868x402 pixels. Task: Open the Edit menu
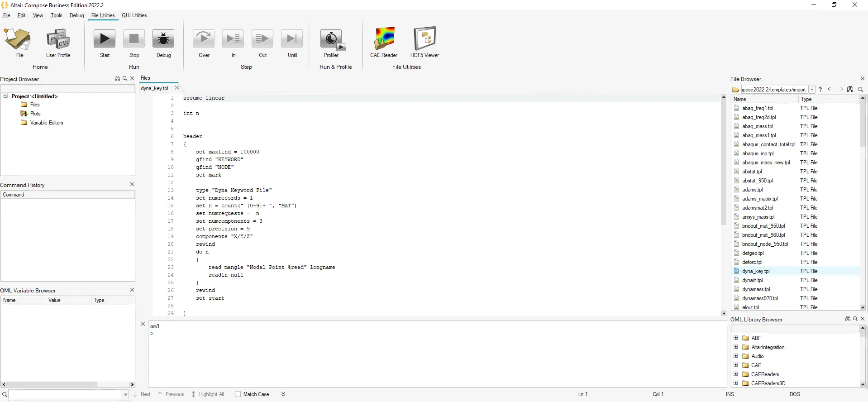21,15
